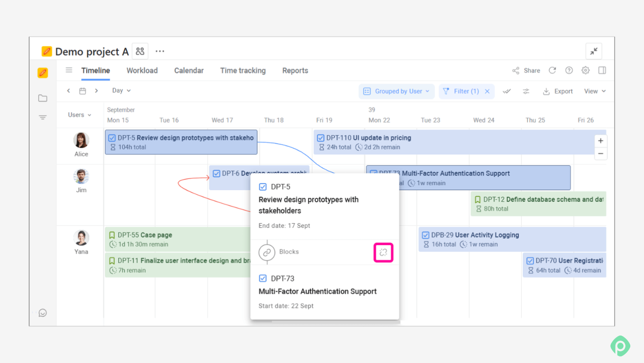The height and width of the screenshot is (363, 644).
Task: Expand the Users column dropdown
Action: coord(79,115)
